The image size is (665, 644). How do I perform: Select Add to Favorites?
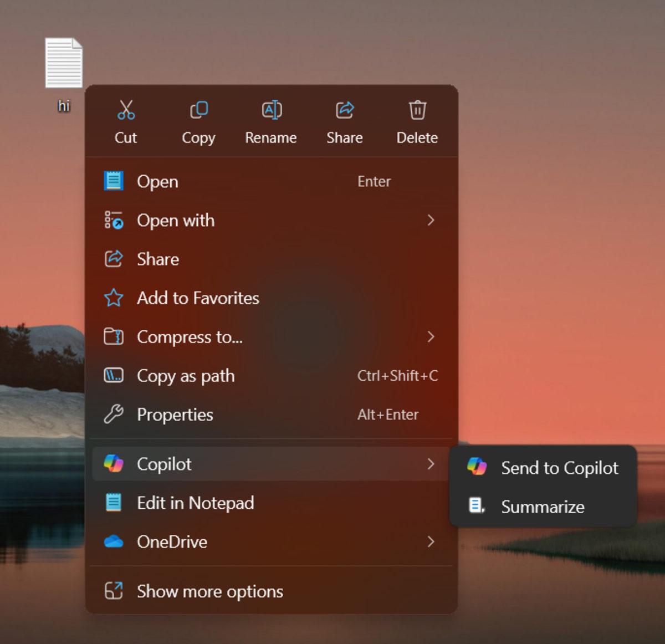pyautogui.click(x=197, y=298)
